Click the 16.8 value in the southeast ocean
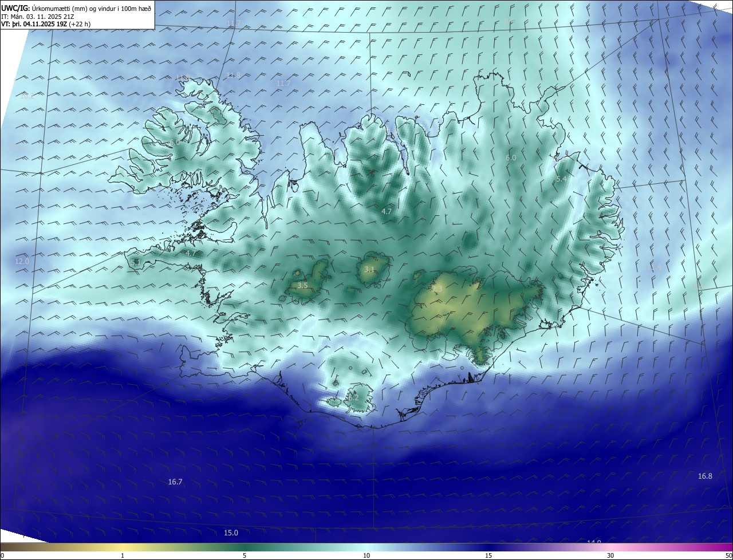Image resolution: width=733 pixels, height=560 pixels. click(x=705, y=476)
